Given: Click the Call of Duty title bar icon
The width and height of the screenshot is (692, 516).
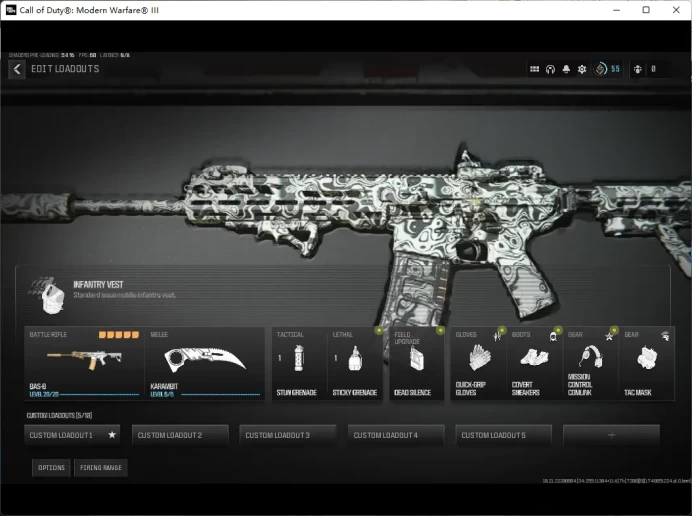Looking at the screenshot, I should (11, 10).
